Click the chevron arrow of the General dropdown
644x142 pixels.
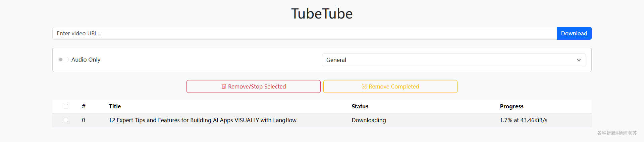pyautogui.click(x=579, y=60)
